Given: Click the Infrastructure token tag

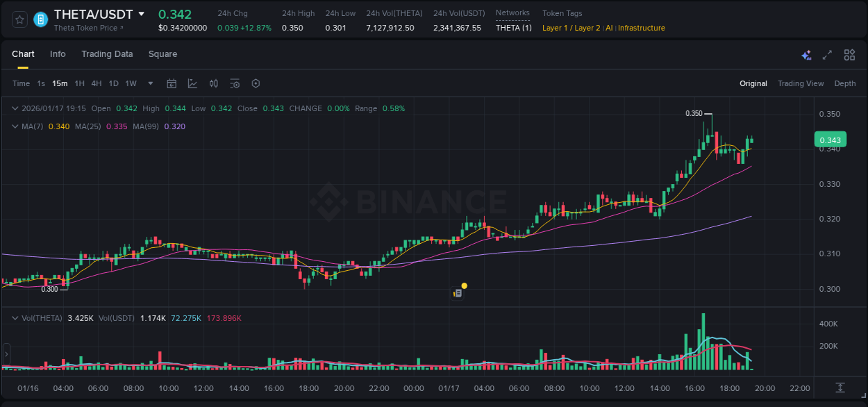Looking at the screenshot, I should (x=641, y=28).
